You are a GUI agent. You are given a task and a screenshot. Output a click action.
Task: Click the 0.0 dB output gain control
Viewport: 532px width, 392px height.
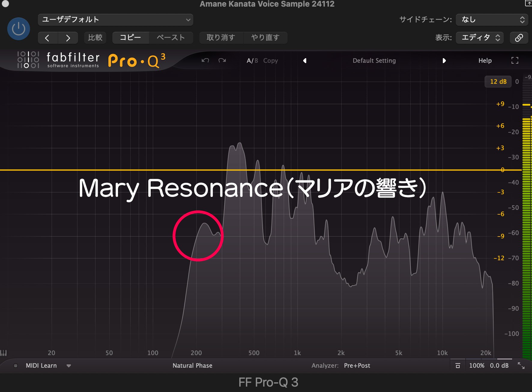499,366
